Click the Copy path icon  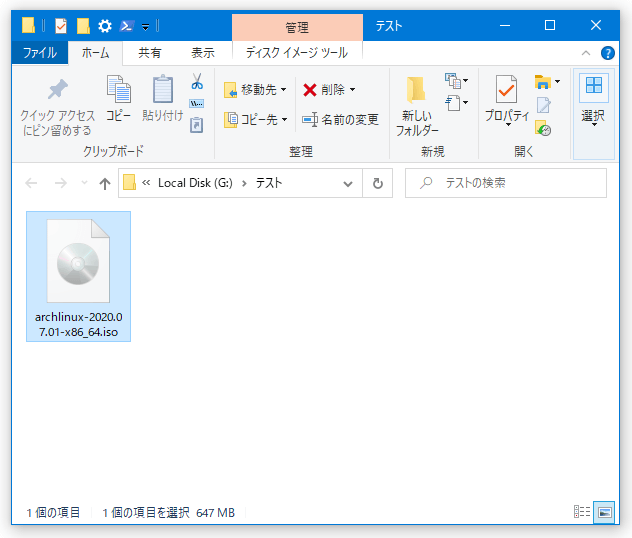(x=197, y=104)
